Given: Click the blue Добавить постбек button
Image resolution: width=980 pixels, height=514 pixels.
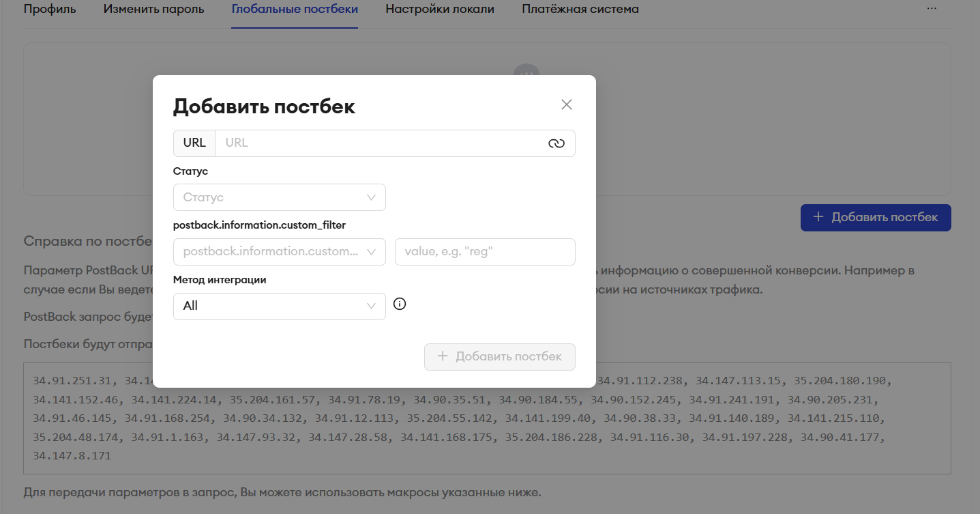Looking at the screenshot, I should click(875, 217).
